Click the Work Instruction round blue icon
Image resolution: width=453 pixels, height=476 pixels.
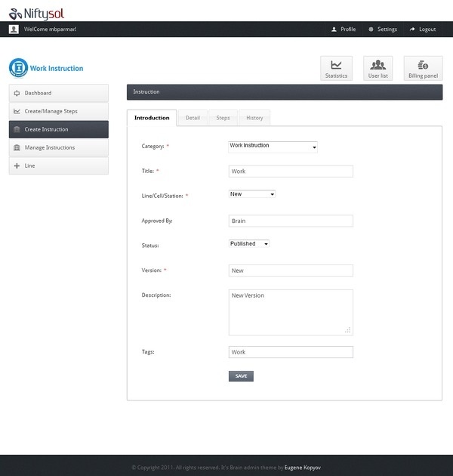click(x=19, y=68)
